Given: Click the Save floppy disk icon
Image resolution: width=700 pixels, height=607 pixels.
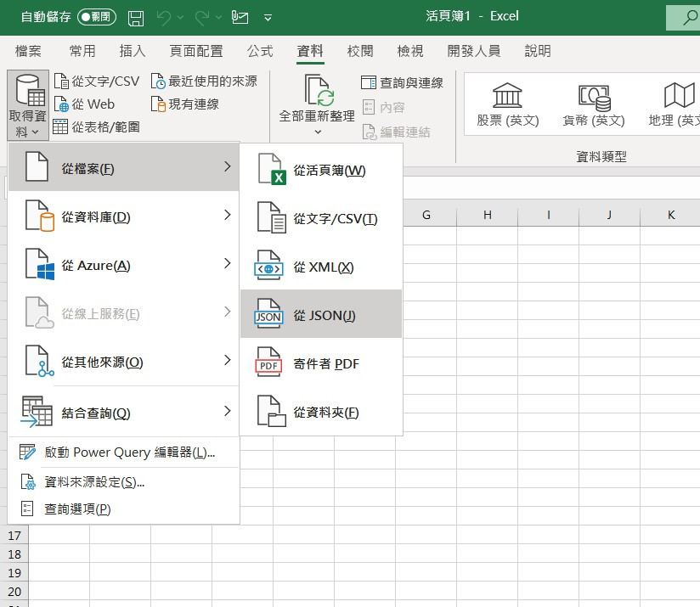Looking at the screenshot, I should [136, 18].
